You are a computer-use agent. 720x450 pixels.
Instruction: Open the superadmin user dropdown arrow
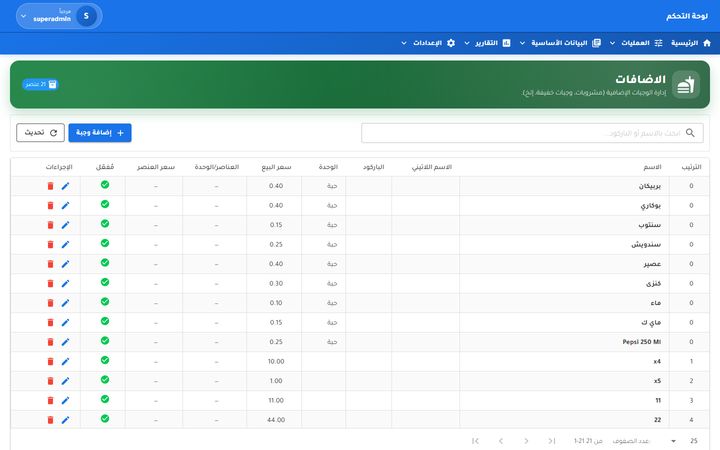point(23,16)
